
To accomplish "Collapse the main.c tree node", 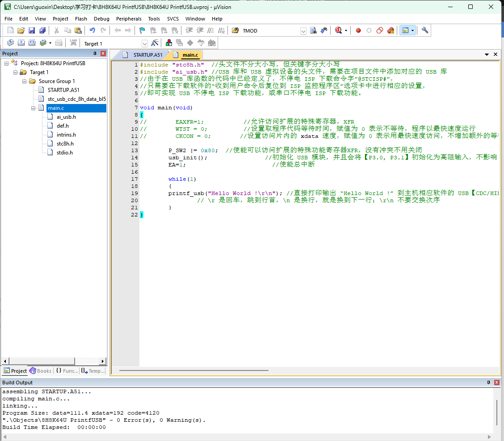I will 34,108.
